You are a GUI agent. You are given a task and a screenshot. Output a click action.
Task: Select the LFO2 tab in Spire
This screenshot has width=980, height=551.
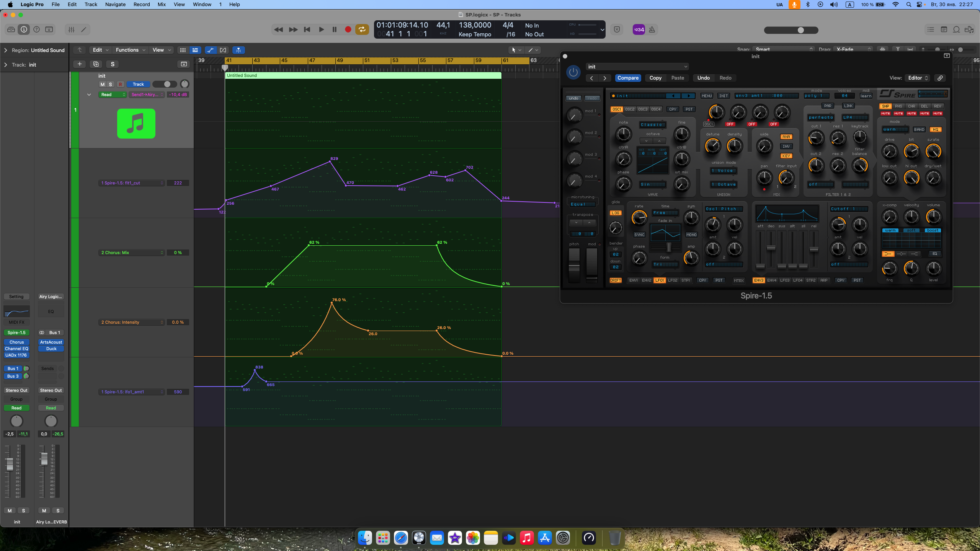tap(673, 280)
